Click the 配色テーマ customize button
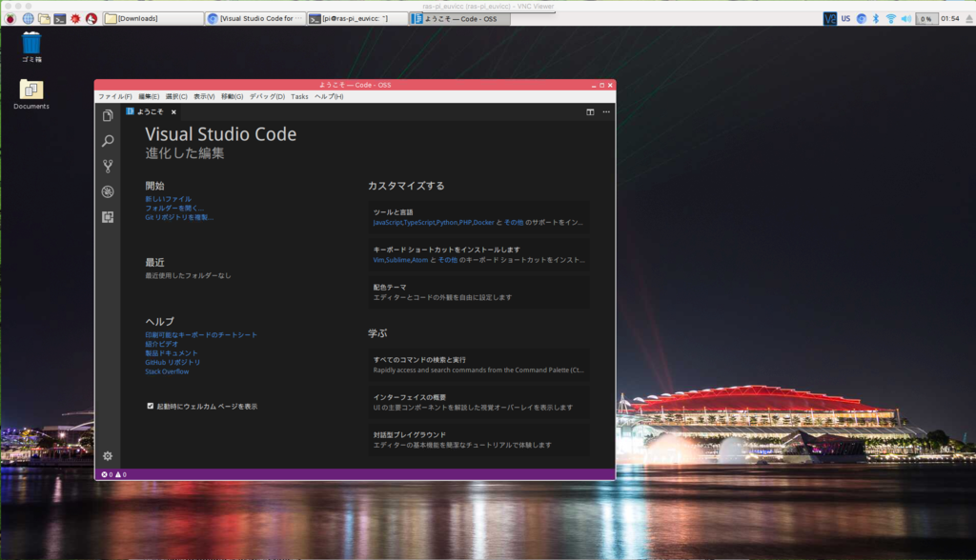This screenshot has width=976, height=560. point(478,292)
